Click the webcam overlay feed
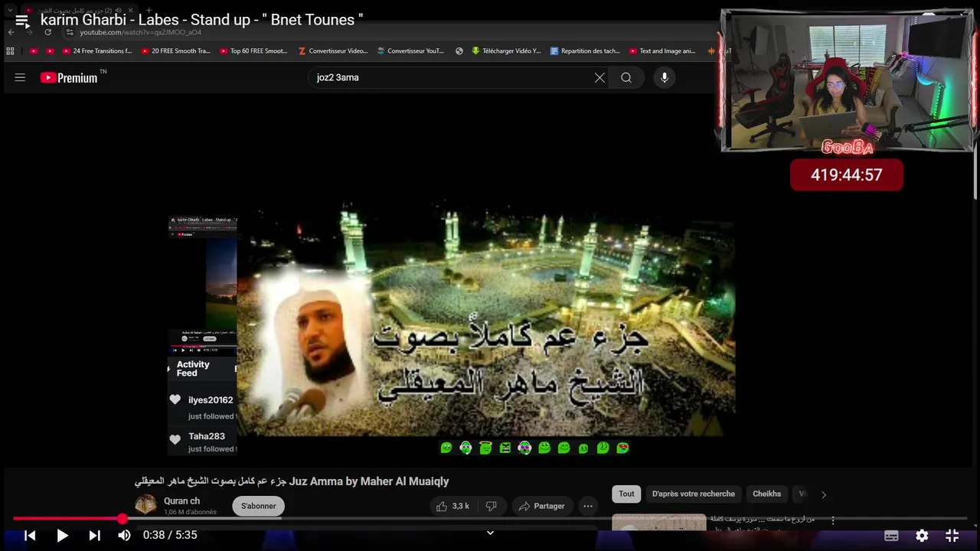 (848, 81)
